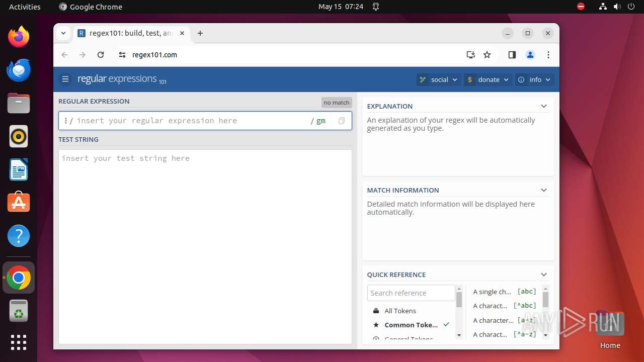Image resolution: width=644 pixels, height=362 pixels.
Task: Open LibreOffice Writer from the dock
Action: click(x=19, y=169)
